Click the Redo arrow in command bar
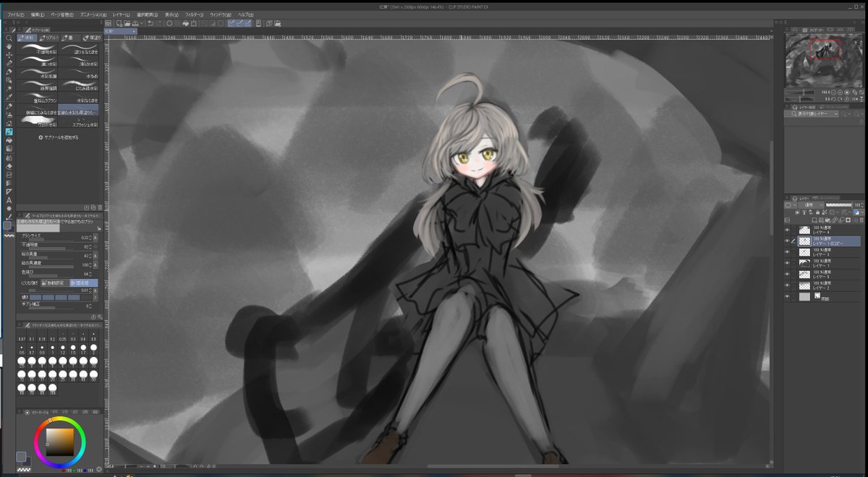This screenshot has width=868, height=477. pos(159,23)
